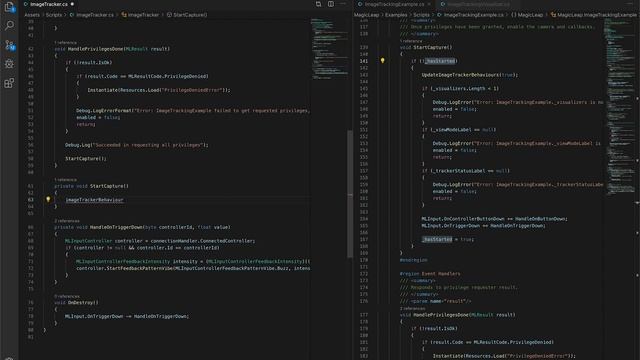Click the minimap of ImageTracker.cs
Viewport: 640px width, 360px height.
tap(330, 49)
